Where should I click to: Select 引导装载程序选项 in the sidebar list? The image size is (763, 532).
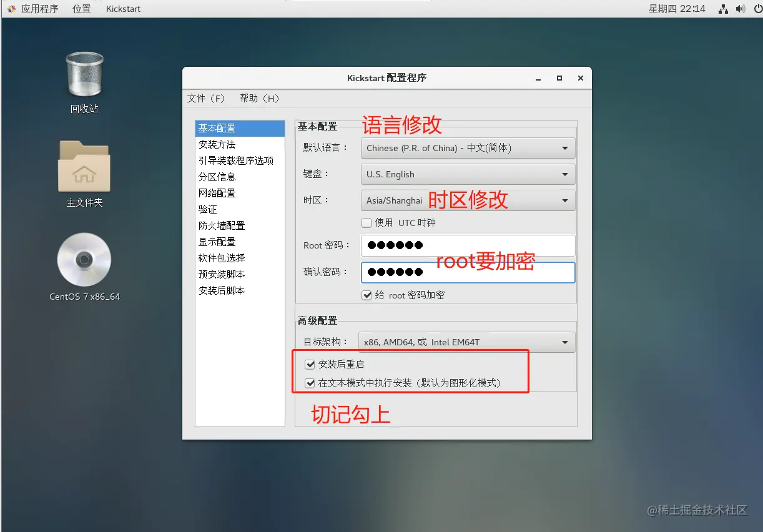(240, 160)
